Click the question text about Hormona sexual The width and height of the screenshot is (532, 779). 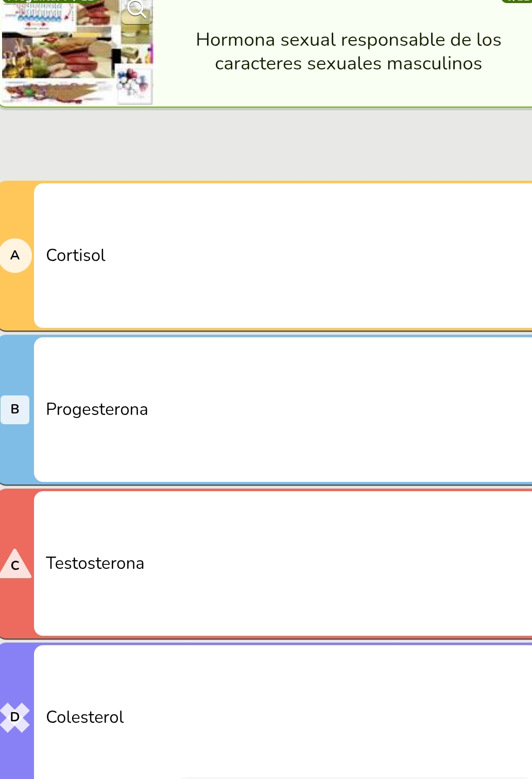(349, 51)
